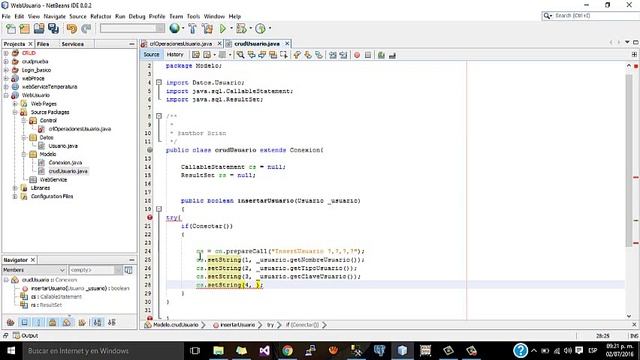This screenshot has width=640, height=360.
Task: Click the Open Project toolbar icon
Action: pyautogui.click(x=39, y=29)
